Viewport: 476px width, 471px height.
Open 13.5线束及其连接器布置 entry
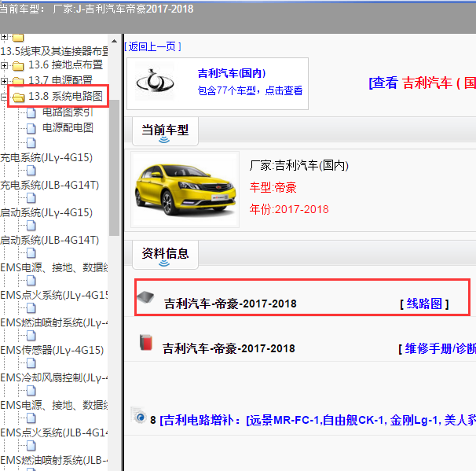point(54,51)
